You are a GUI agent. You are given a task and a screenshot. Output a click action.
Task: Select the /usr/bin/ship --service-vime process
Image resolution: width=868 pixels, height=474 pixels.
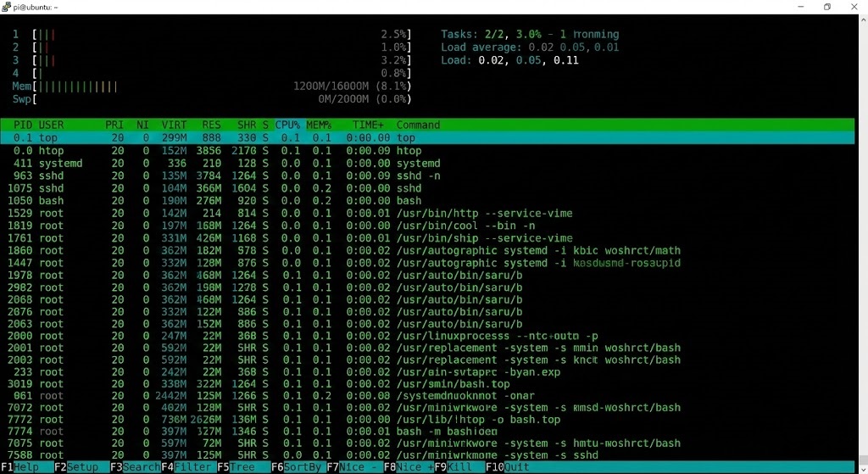pyautogui.click(x=427, y=238)
